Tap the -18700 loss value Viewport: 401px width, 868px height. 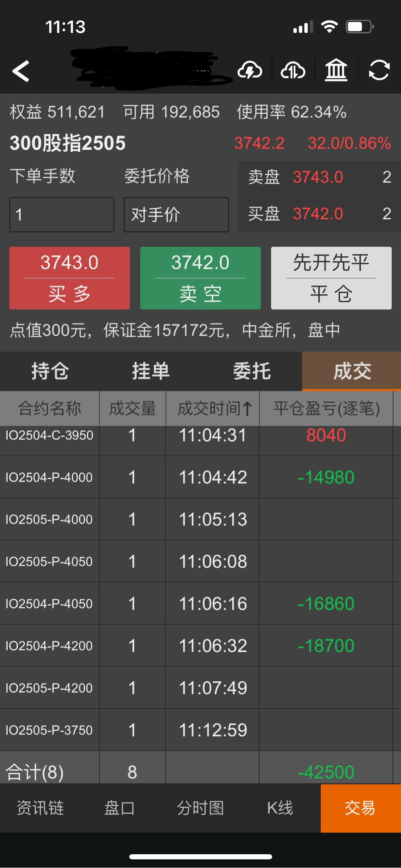click(326, 646)
